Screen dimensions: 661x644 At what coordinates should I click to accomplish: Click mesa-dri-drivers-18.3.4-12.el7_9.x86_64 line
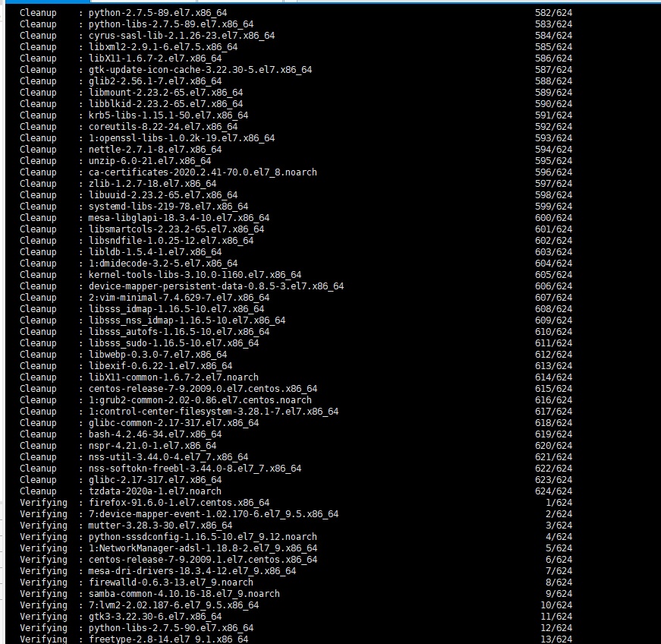tap(192, 571)
